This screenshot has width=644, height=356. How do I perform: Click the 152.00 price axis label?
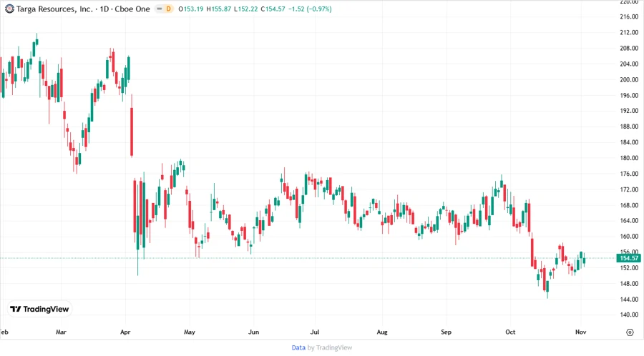(x=629, y=268)
